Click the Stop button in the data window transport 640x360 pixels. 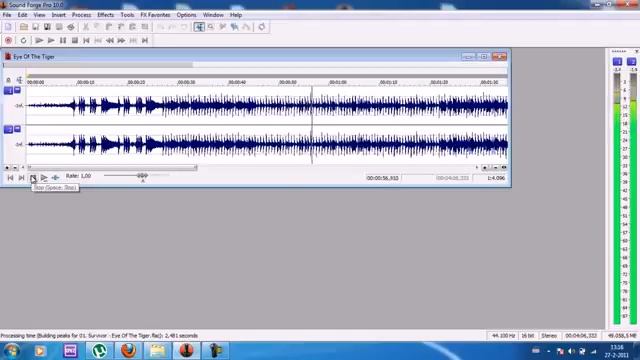coord(33,178)
